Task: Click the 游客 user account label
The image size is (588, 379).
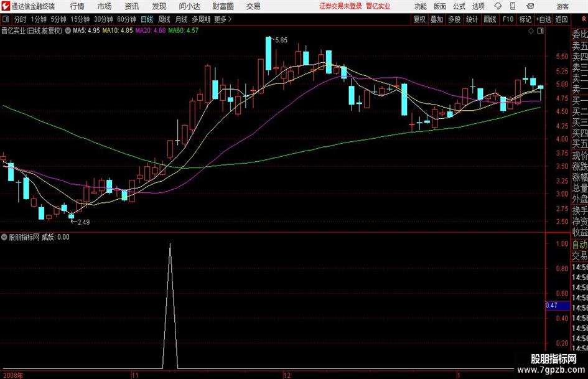Action: point(562,6)
